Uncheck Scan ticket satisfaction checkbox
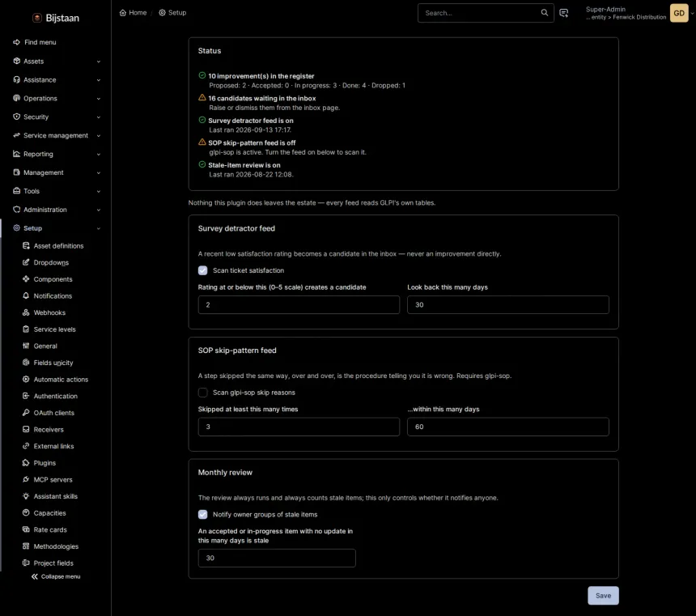 pyautogui.click(x=203, y=270)
